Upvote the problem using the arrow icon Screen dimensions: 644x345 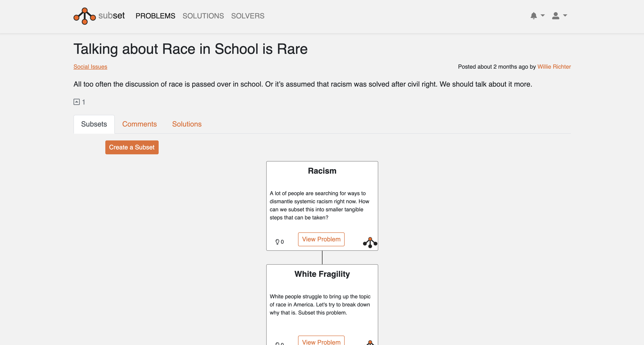pyautogui.click(x=76, y=102)
